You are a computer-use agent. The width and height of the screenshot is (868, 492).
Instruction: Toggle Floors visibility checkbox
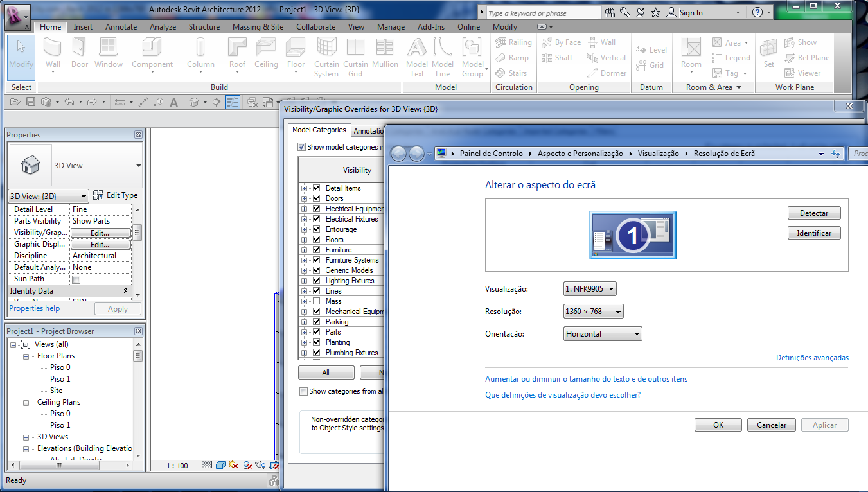pyautogui.click(x=316, y=240)
